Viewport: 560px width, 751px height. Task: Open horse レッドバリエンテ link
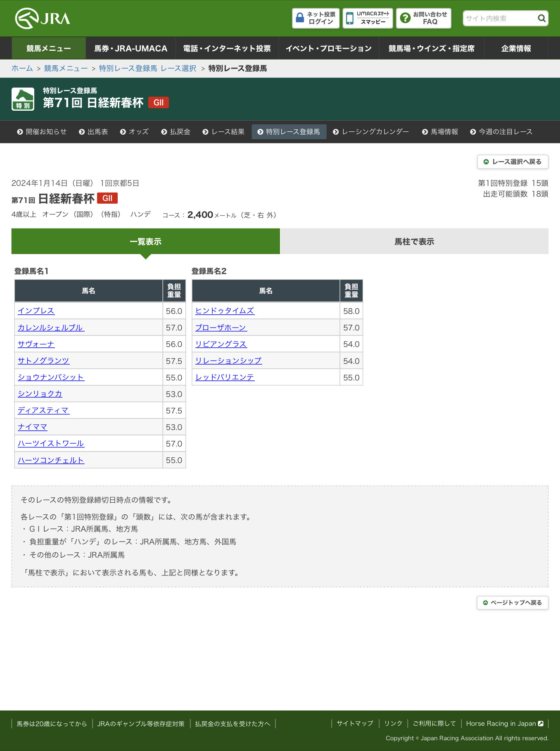point(225,377)
